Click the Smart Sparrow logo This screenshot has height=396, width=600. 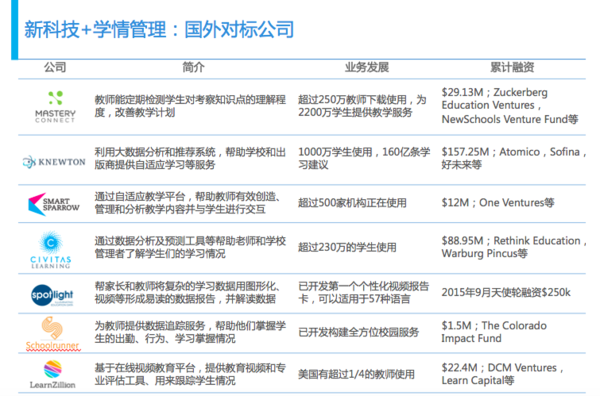pos(54,204)
